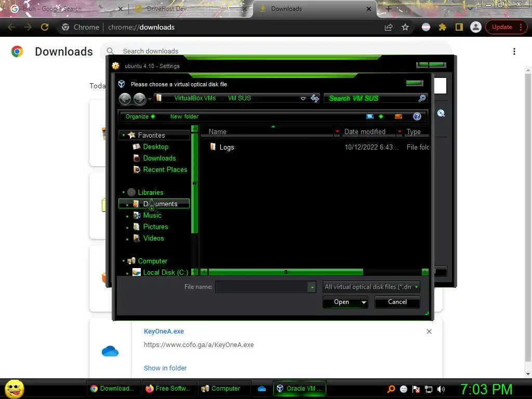Click the horizontal scrollbar in file list
The image size is (532, 399).
[286, 272]
